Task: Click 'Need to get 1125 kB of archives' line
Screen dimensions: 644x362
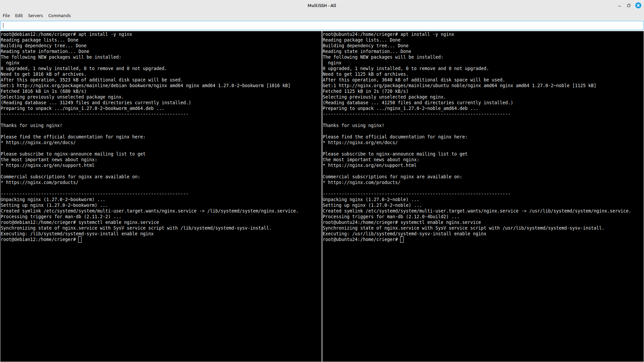Action: [x=366, y=74]
